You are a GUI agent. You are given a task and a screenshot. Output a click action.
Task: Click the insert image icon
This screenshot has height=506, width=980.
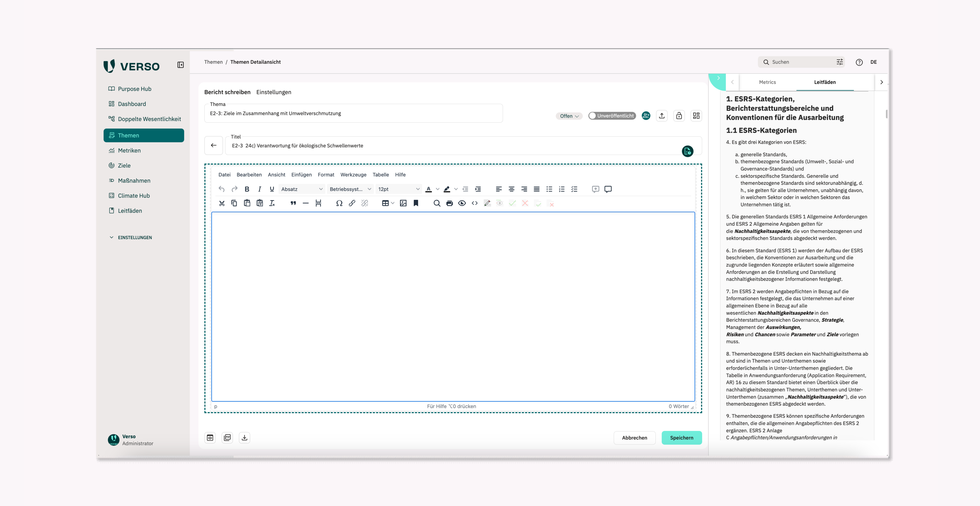coord(403,203)
